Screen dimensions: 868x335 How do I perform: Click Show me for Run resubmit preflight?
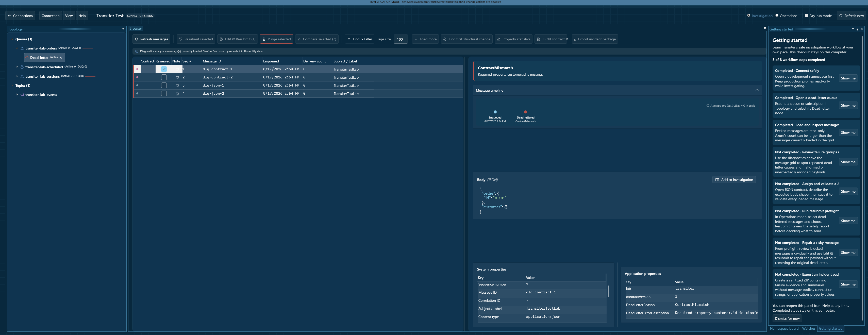point(848,221)
